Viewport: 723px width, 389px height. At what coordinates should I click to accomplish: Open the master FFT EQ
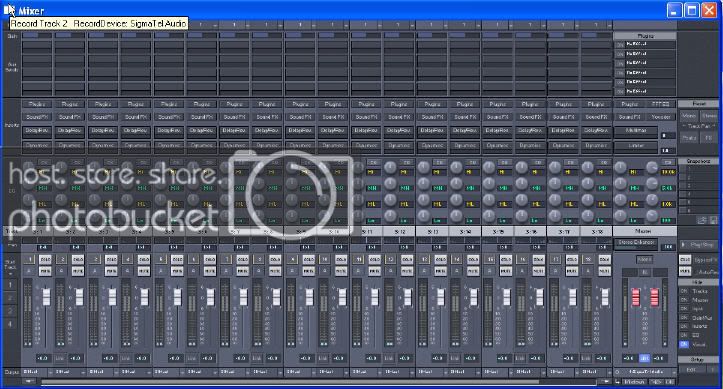click(x=660, y=104)
